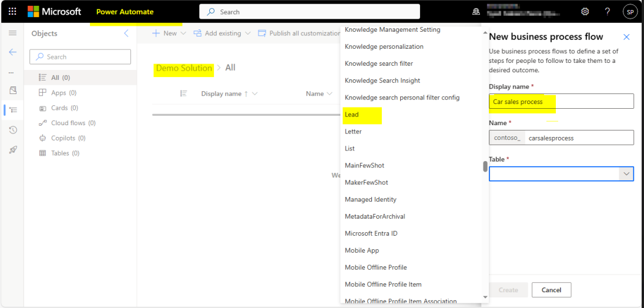Go back with the left arrow icon
The width and height of the screenshot is (644, 308).
point(13,52)
